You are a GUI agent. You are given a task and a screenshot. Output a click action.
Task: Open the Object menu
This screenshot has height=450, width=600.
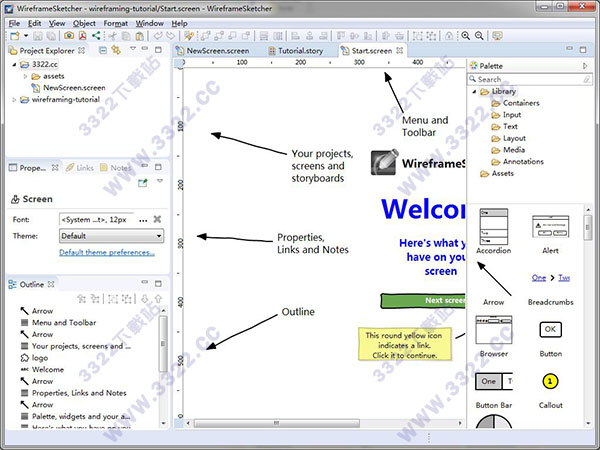point(84,23)
